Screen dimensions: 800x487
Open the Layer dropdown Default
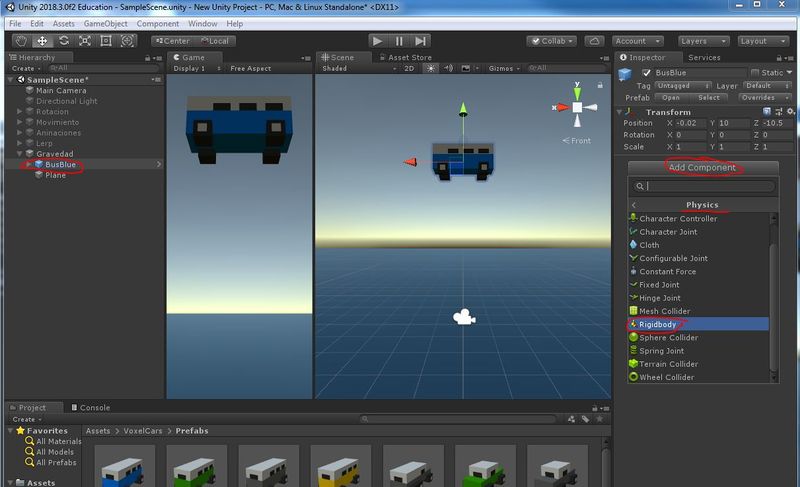click(767, 86)
